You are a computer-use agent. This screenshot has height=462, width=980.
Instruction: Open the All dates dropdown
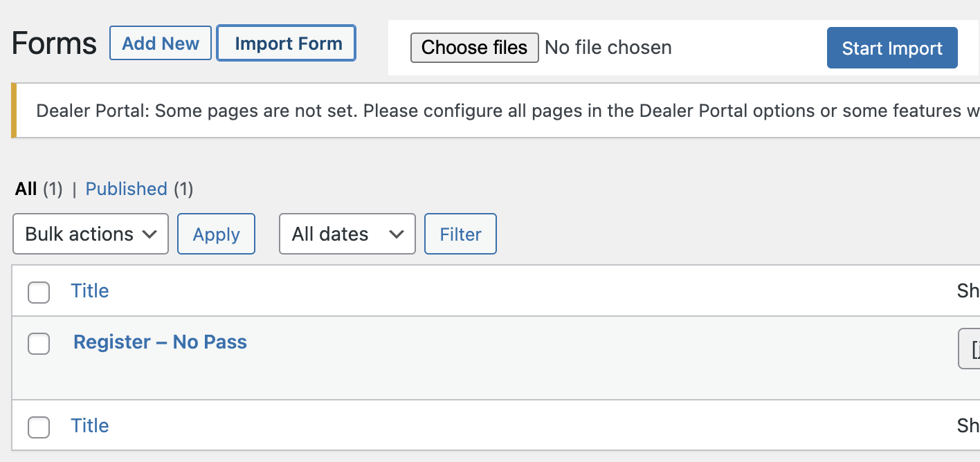[x=347, y=234]
